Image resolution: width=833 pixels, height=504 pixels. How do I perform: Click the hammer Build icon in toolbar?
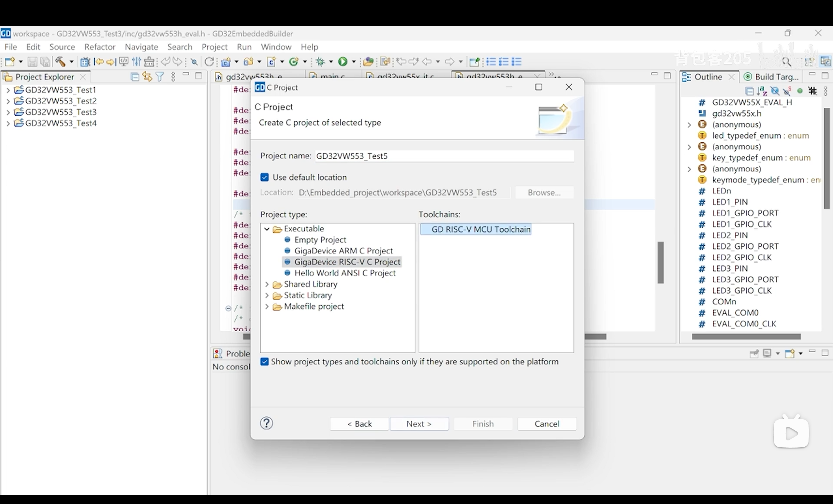[x=60, y=62]
